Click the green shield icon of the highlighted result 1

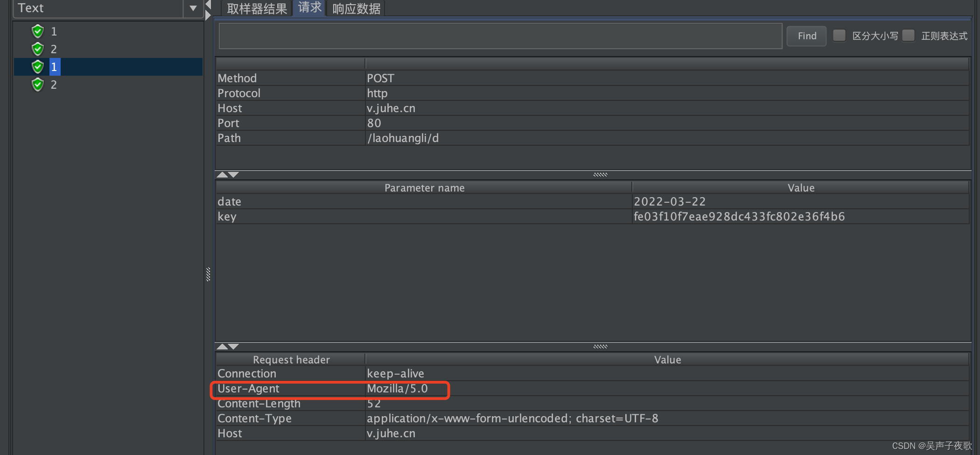[38, 67]
